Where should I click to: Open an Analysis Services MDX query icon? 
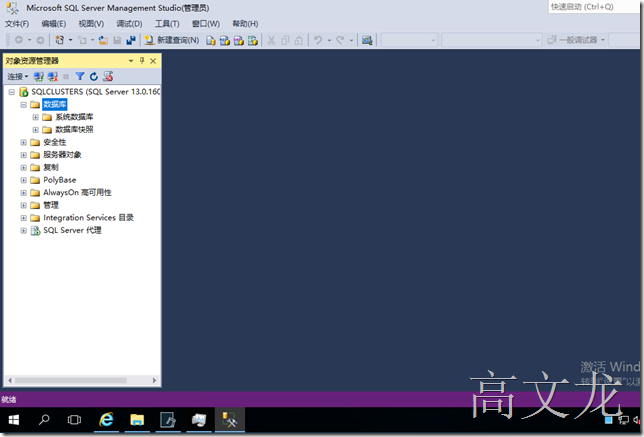pyautogui.click(x=225, y=40)
